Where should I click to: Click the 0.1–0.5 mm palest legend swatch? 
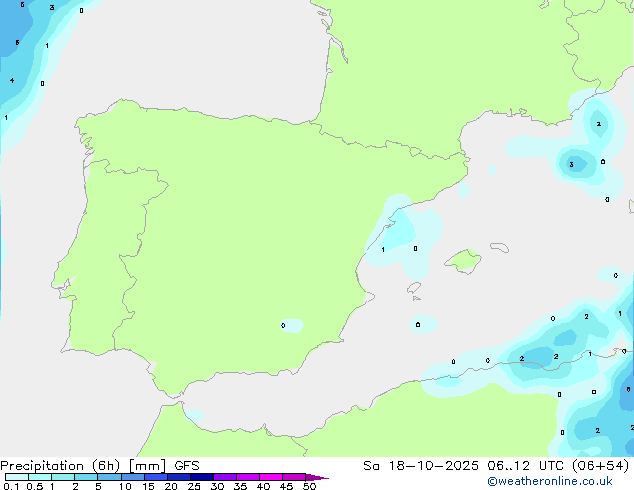[17, 477]
